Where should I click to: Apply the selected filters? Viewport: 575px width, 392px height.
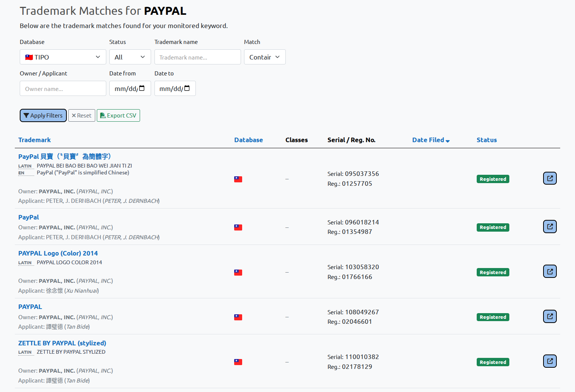43,116
